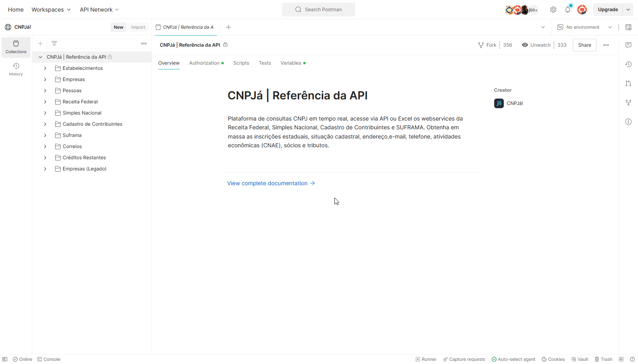Expand the Empresas folder chevron
Viewport: 638px width, 364px height.
coord(45,79)
